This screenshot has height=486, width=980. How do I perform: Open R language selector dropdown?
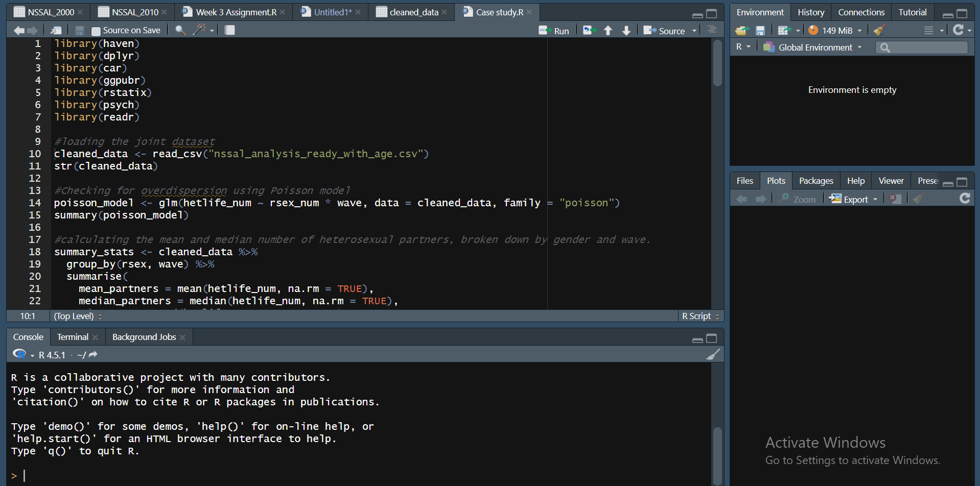743,47
